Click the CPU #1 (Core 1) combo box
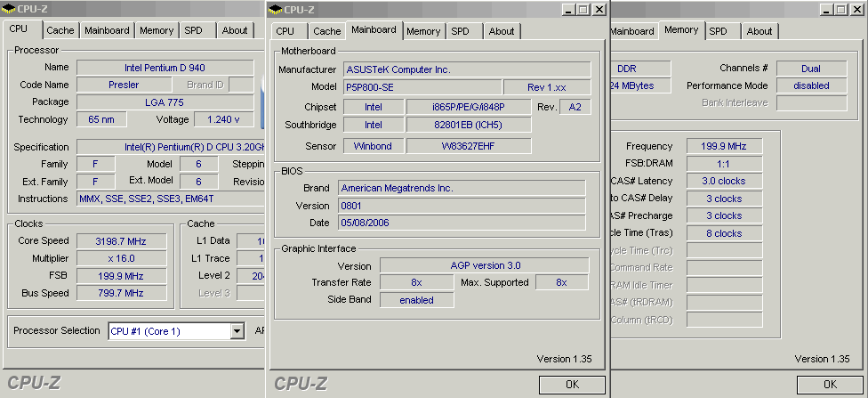The height and width of the screenshot is (398, 868). tap(176, 331)
